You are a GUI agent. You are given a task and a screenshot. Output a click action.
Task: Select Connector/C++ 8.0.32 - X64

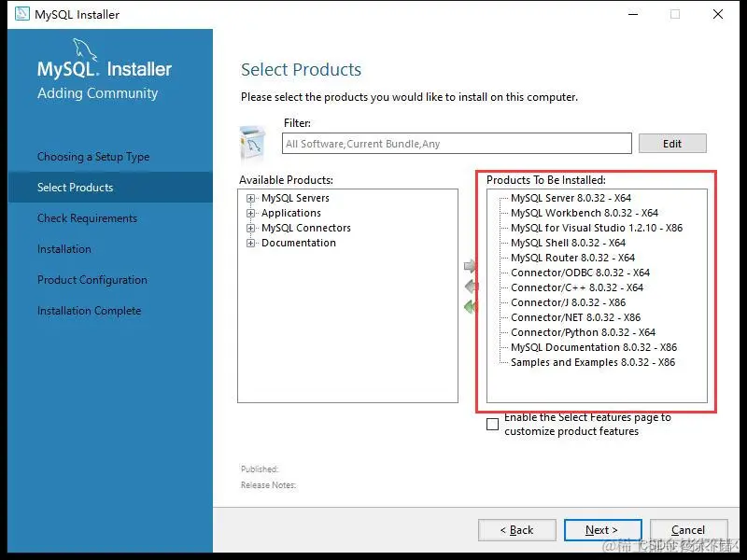click(577, 287)
